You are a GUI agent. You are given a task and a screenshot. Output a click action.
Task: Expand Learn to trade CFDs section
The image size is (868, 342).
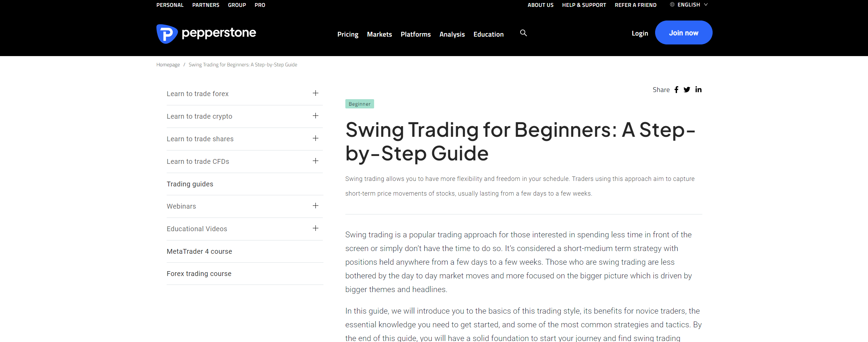coord(316,161)
